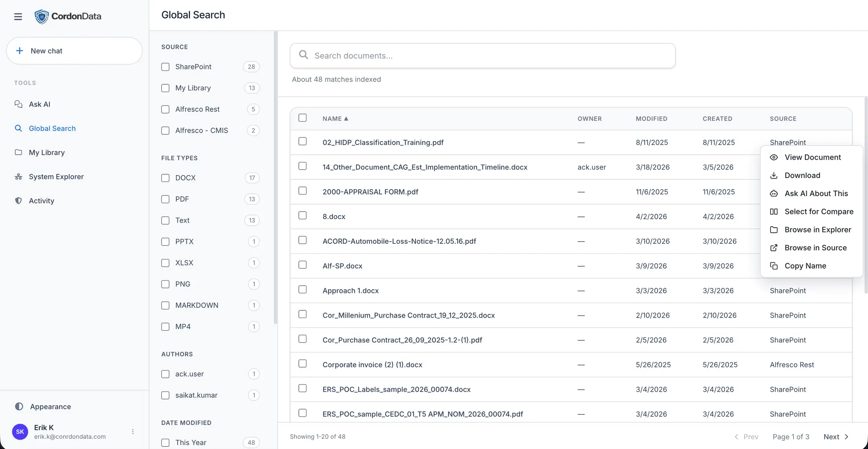The image size is (868, 449).
Task: Go to the Next results page
Action: pyautogui.click(x=836, y=437)
